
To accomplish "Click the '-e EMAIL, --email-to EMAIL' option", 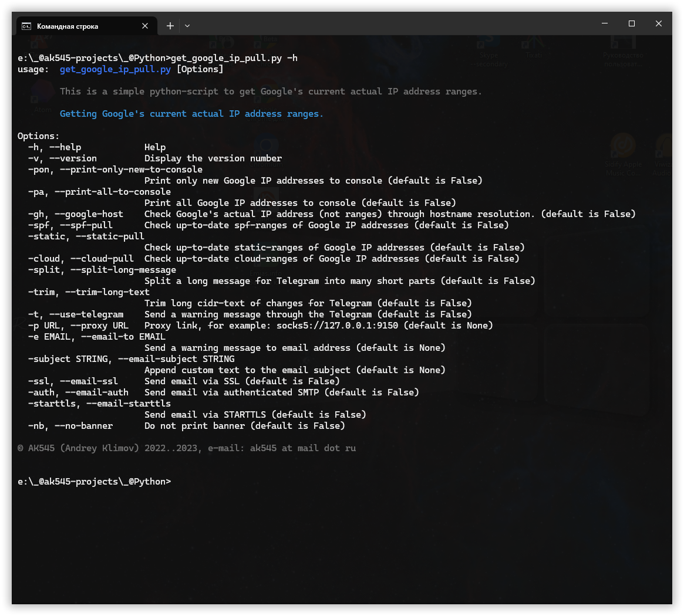I will click(97, 337).
